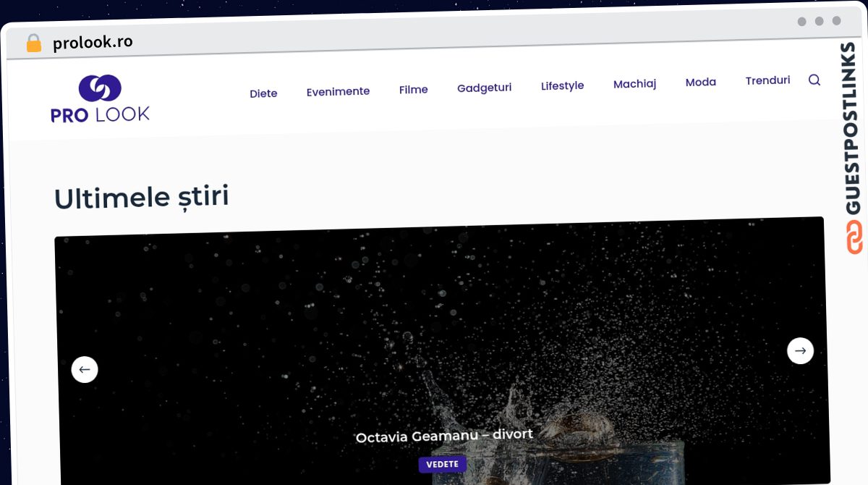Open the Gadgeturi menu item

point(484,88)
